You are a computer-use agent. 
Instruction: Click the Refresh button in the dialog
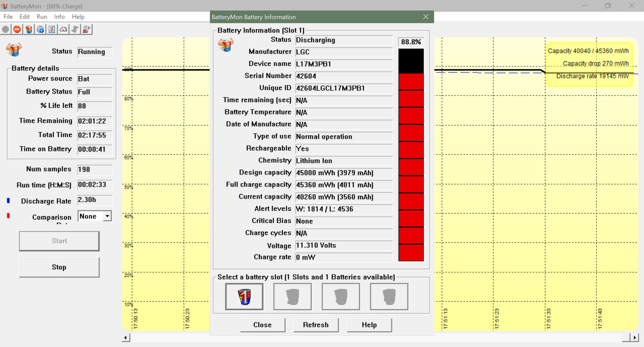(x=316, y=325)
